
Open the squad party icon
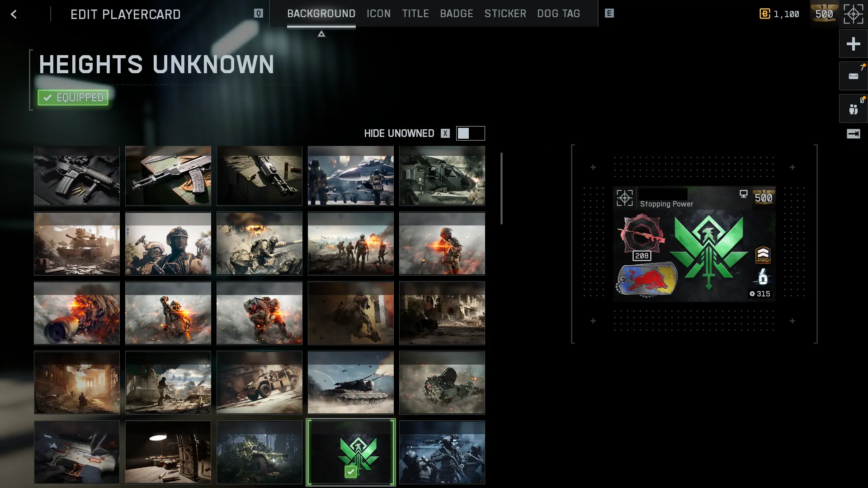tap(853, 109)
